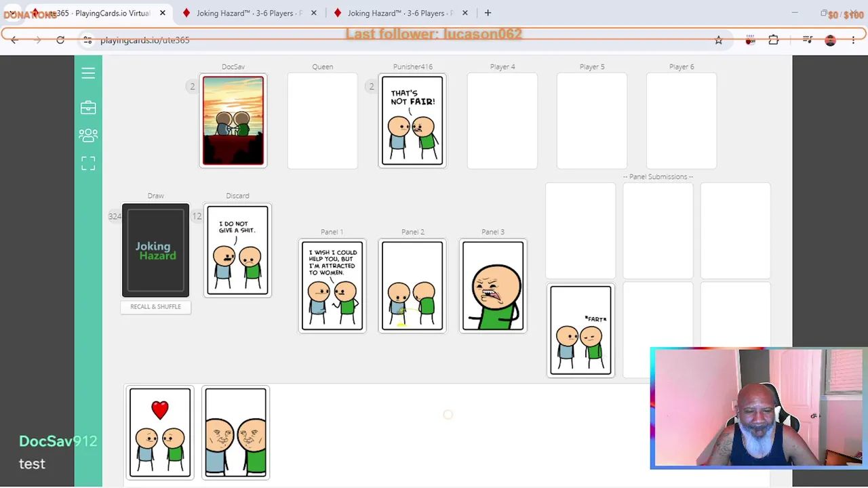Click the 'Punisher416' holder label
Image resolution: width=868 pixels, height=488 pixels.
413,66
